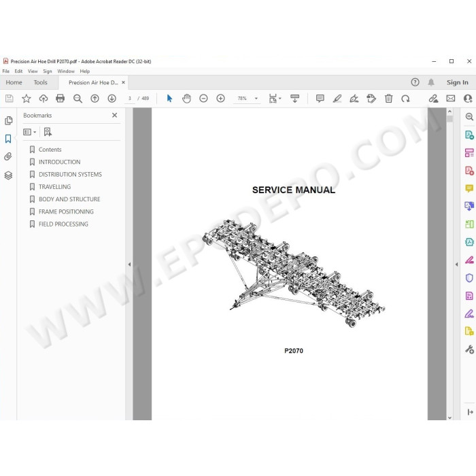Screen dimensions: 476x476
Task: Choose the Selection arrow tool
Action: click(169, 99)
